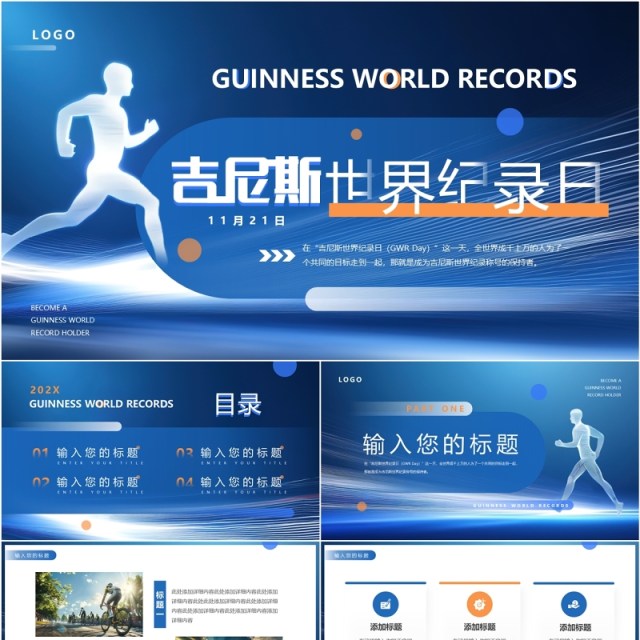Click the orange 202X text
This screenshot has width=640, height=640.
45,390
